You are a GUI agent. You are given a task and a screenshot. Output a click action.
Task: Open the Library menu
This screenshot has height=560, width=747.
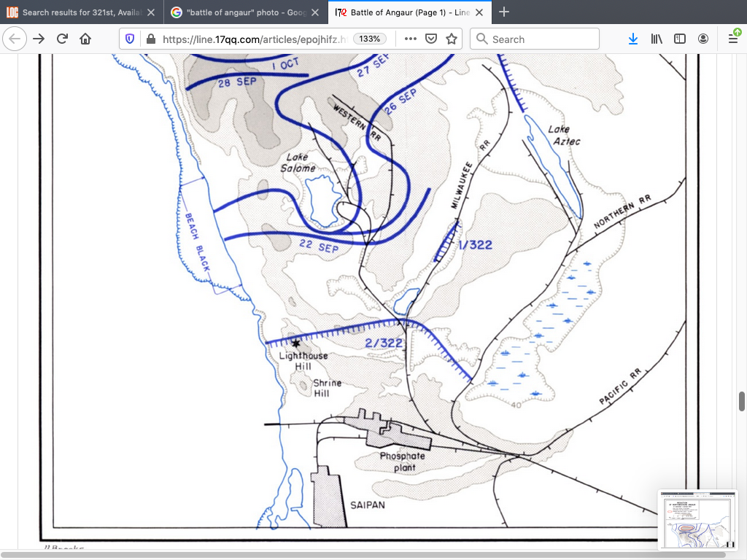click(657, 39)
